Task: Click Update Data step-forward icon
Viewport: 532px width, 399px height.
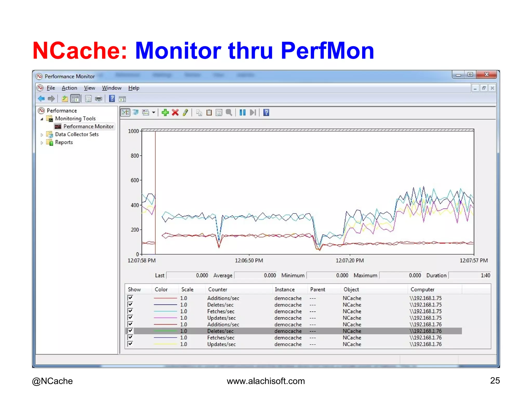Action: 253,112
